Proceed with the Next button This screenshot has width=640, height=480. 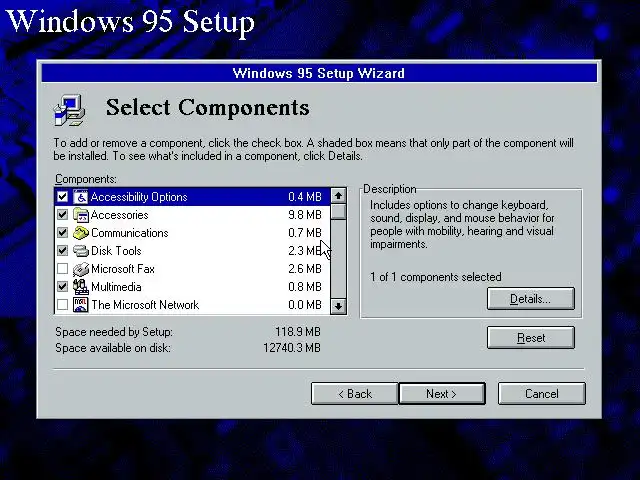click(442, 394)
